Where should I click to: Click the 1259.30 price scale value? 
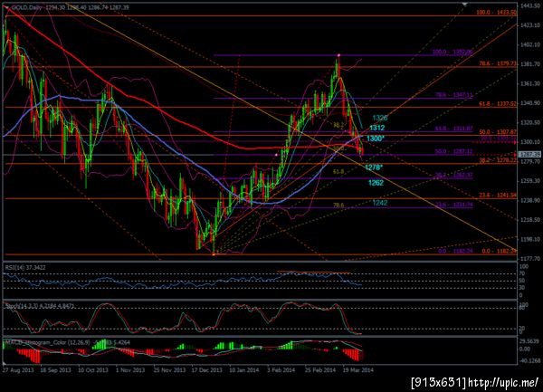tap(530, 180)
